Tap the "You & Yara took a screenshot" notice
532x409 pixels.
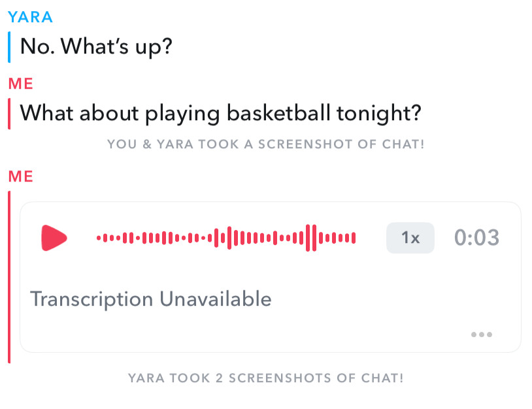(265, 144)
